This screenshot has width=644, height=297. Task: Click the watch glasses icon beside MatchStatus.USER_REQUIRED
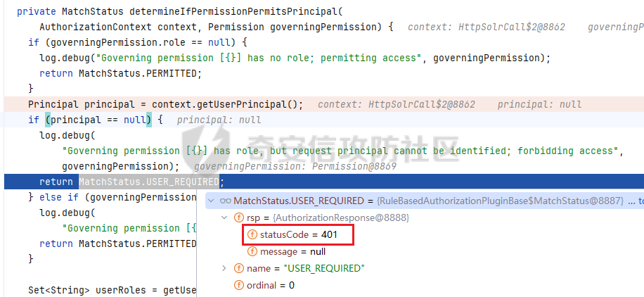225,201
